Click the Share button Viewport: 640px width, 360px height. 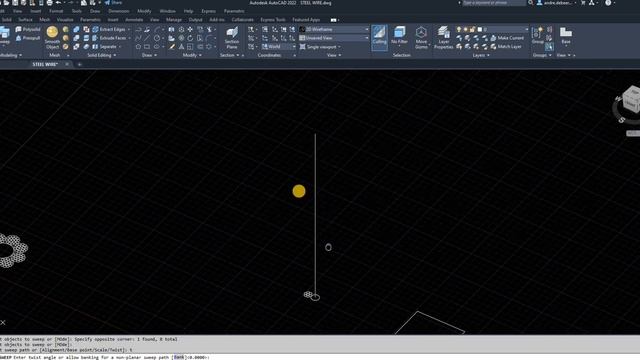point(113,3)
